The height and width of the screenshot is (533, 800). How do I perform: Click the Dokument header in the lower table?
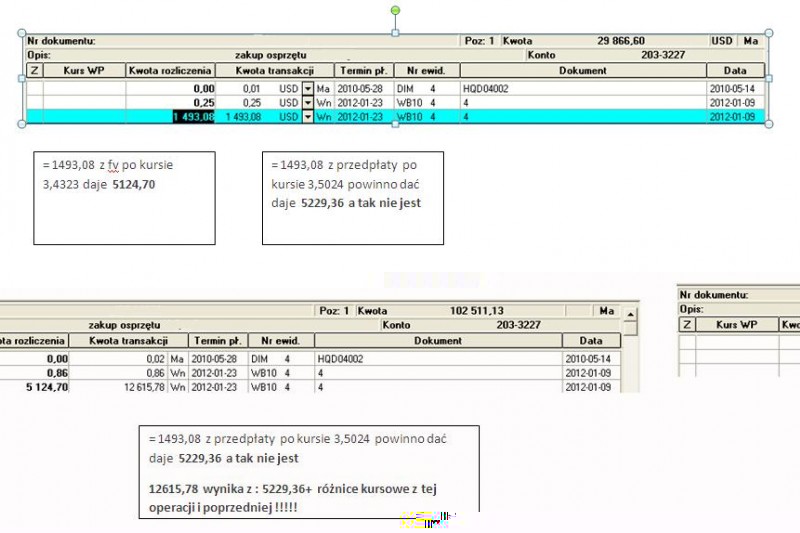[x=438, y=341]
